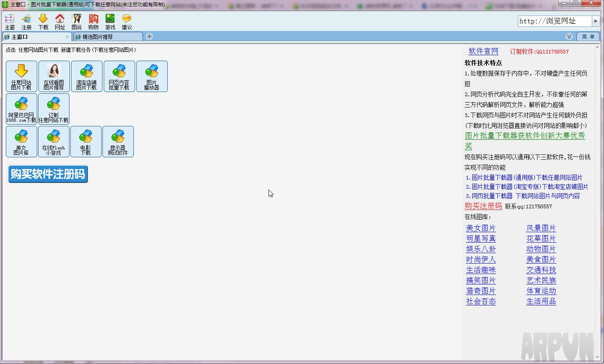Open the 菜单 menu button
This screenshot has height=364, width=604.
pos(588,37)
